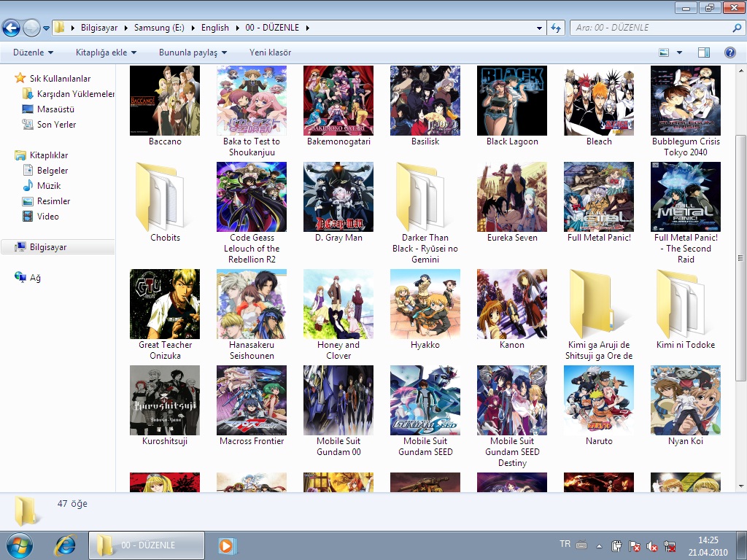
Task: Open the Chobits folder
Action: [165, 198]
